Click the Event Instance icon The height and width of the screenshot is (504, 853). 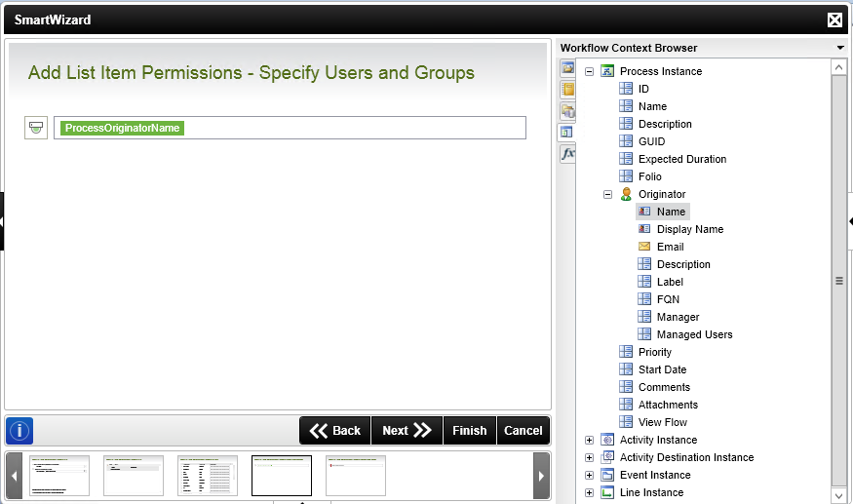607,475
